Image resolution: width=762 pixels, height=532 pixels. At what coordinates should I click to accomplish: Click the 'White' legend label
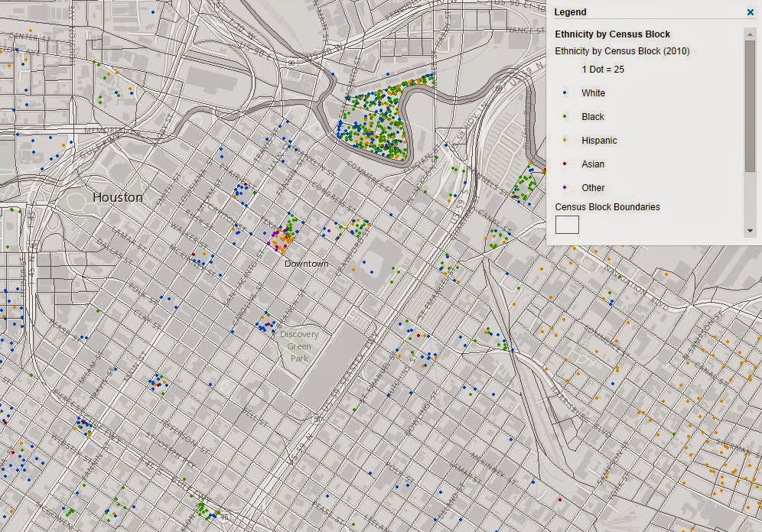click(594, 92)
